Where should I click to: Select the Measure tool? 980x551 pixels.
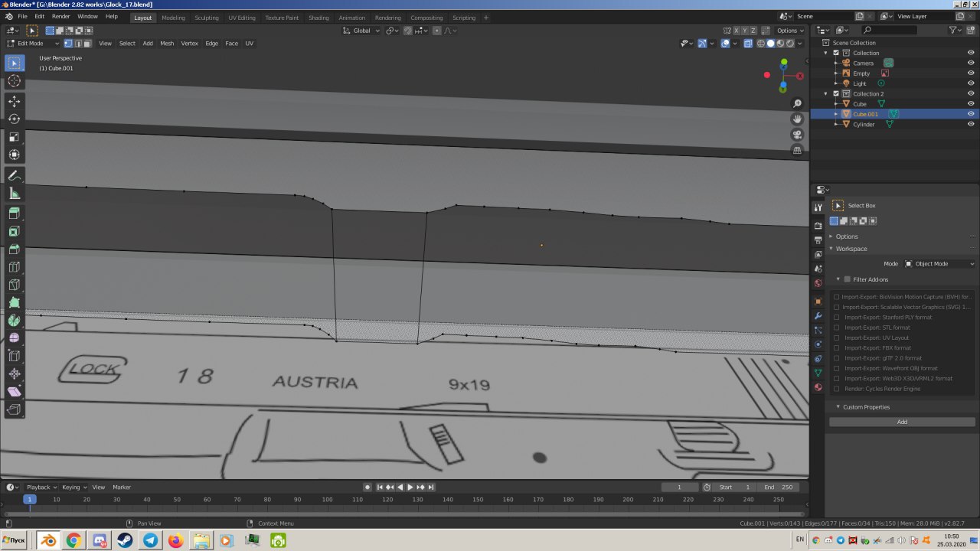[14, 193]
